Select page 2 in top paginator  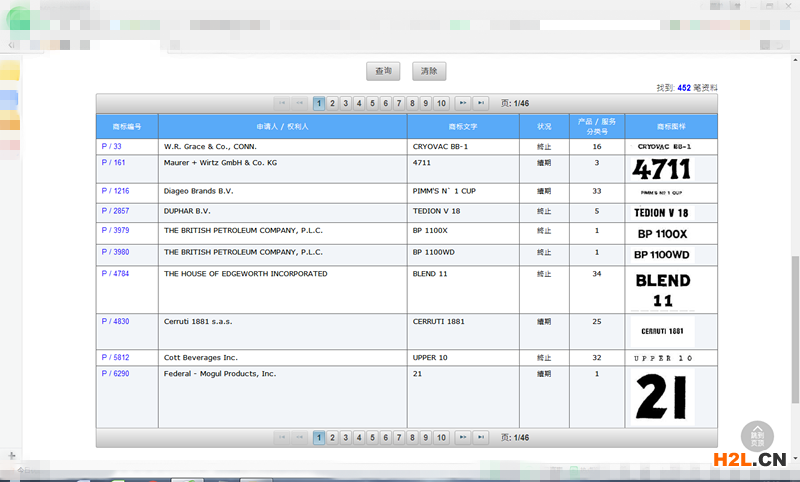(332, 103)
